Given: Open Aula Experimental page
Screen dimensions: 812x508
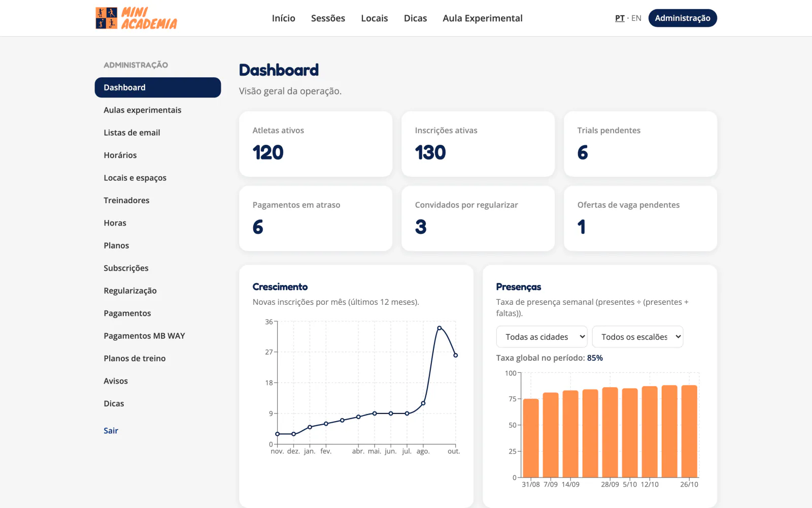Looking at the screenshot, I should point(483,18).
